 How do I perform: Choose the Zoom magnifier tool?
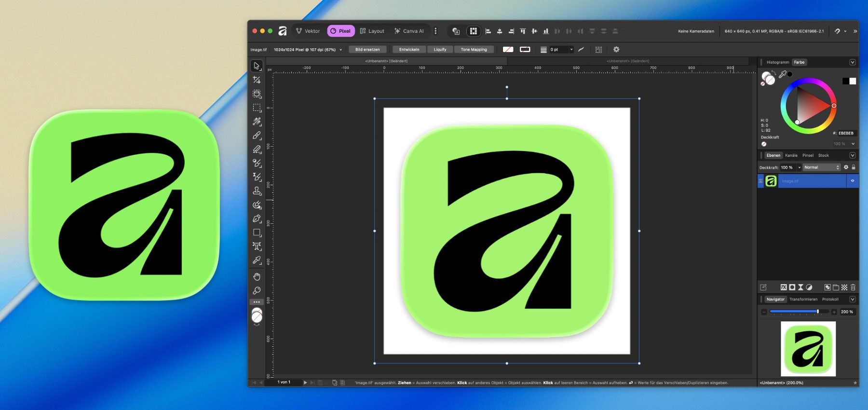257,290
